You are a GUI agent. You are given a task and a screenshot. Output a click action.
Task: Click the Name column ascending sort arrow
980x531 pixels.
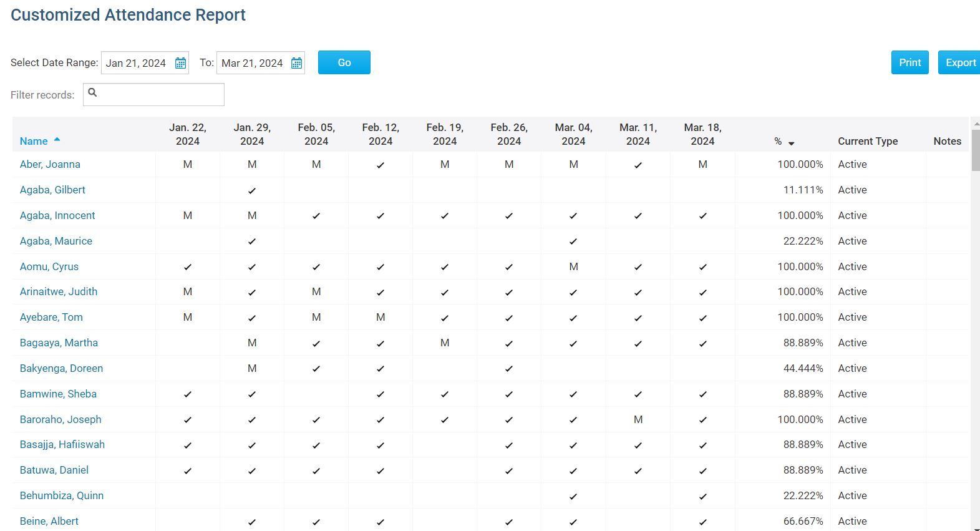click(57, 140)
